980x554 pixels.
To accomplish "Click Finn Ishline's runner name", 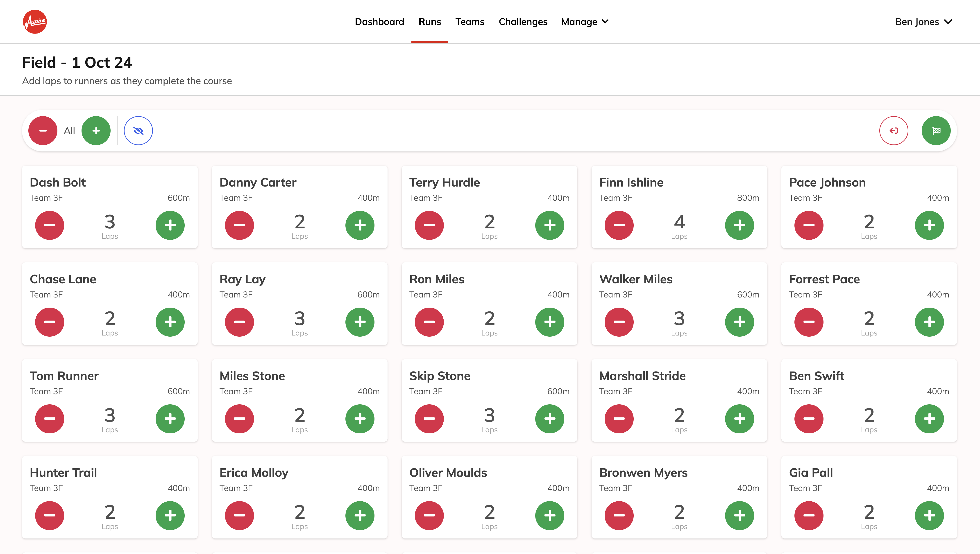I will (631, 182).
